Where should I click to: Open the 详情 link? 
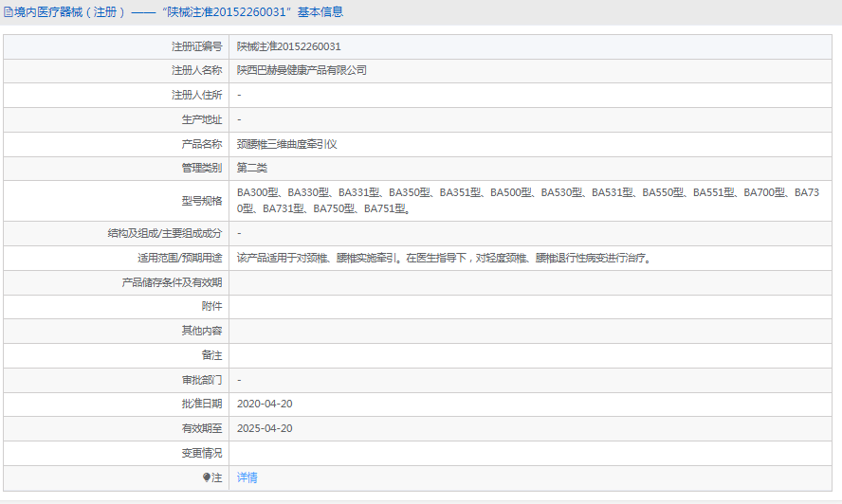click(x=247, y=477)
